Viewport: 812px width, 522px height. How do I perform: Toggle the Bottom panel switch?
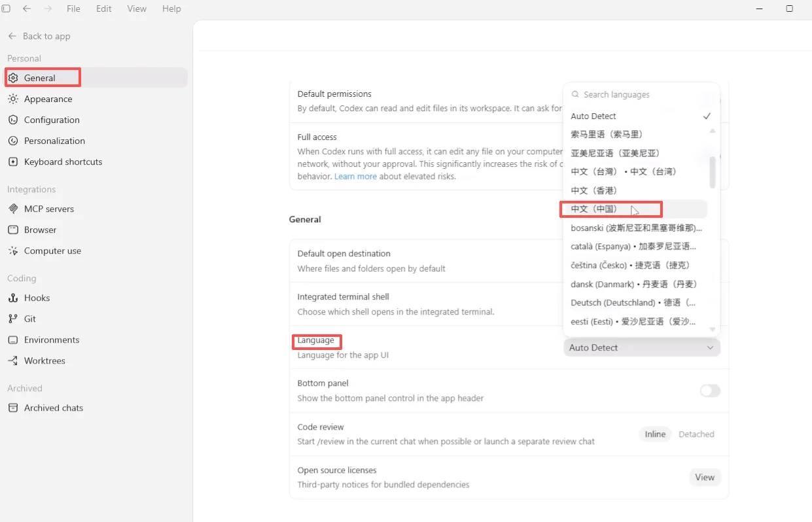coord(710,391)
